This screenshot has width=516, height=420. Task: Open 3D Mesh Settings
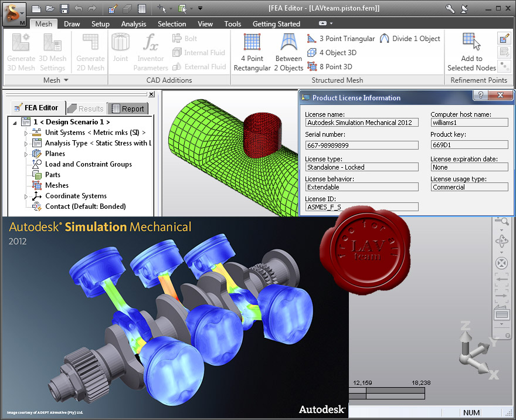53,52
